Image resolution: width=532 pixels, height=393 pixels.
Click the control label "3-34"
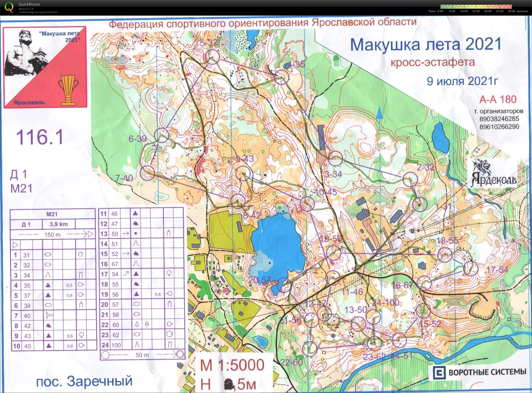(x=333, y=174)
